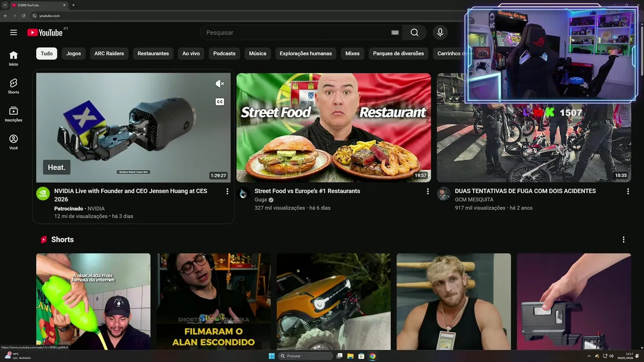
Task: Open options menu for NVIDIA Live video
Action: pos(227,192)
